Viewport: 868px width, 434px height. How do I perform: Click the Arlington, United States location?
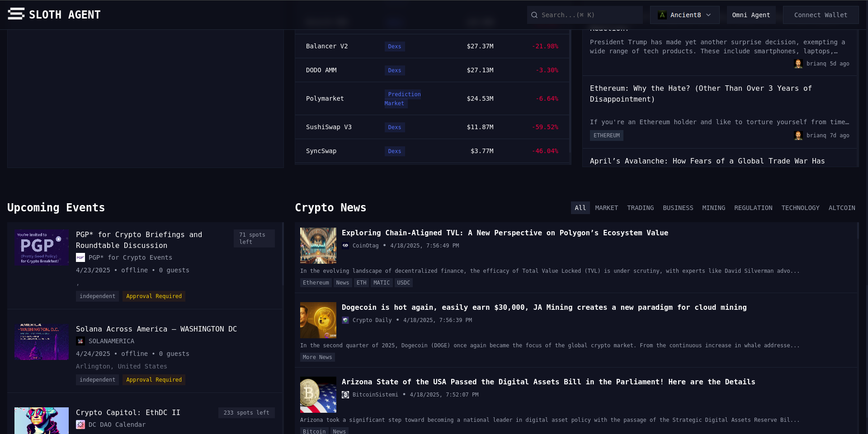click(122, 366)
